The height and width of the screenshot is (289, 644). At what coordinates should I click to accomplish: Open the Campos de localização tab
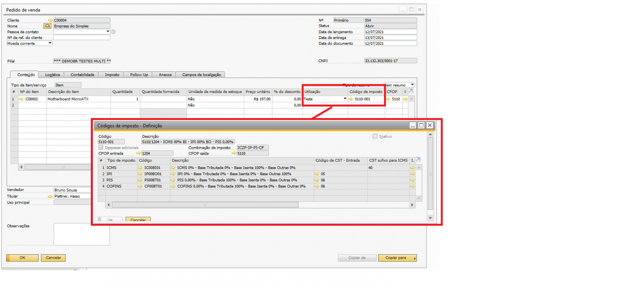click(200, 75)
